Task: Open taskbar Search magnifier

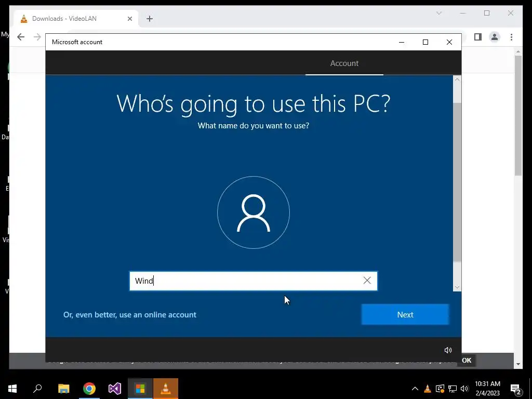Action: tap(37, 389)
